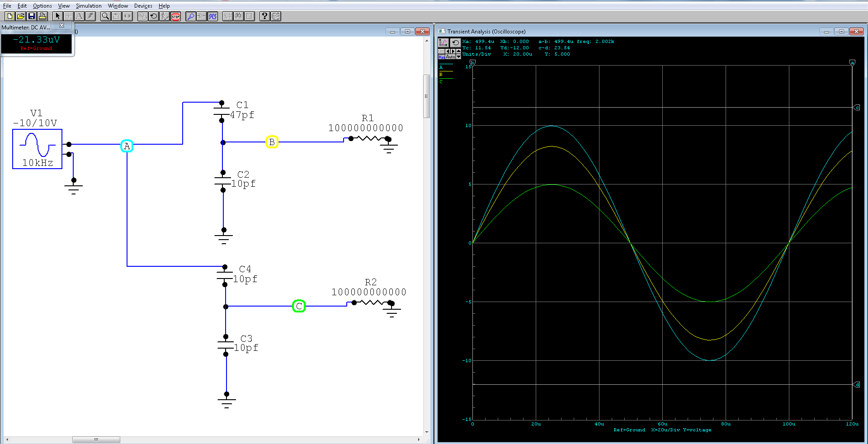Viewport: 868px width, 444px height.
Task: Click the macro chip icon
Action: pyautogui.click(x=249, y=16)
